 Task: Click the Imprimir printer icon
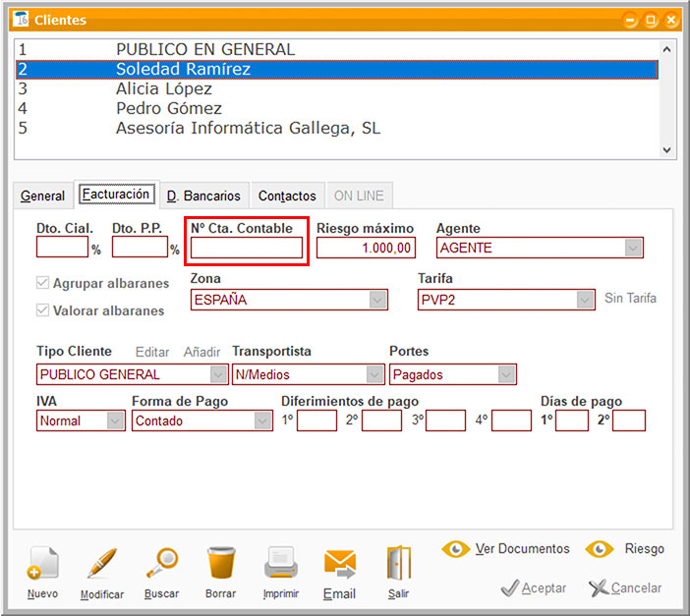tap(281, 563)
